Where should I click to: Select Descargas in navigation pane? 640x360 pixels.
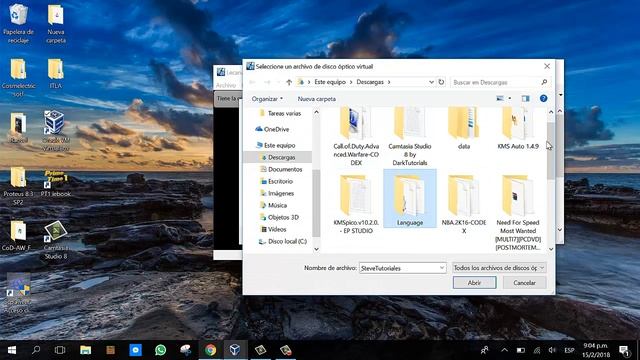[x=278, y=157]
